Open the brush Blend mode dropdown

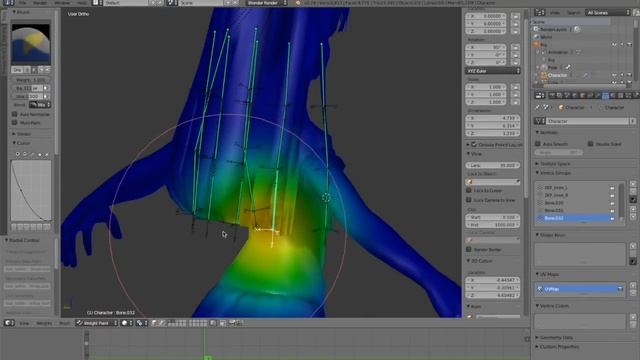(40, 105)
